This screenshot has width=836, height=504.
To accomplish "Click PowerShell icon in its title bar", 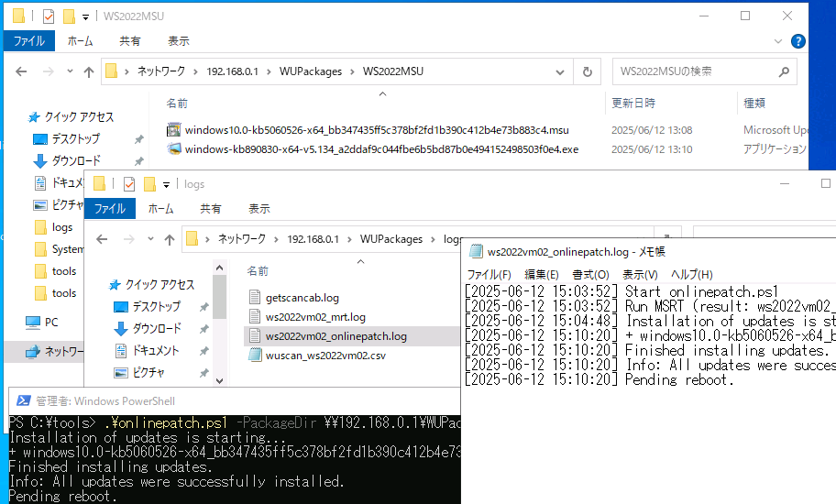I will click(x=24, y=400).
